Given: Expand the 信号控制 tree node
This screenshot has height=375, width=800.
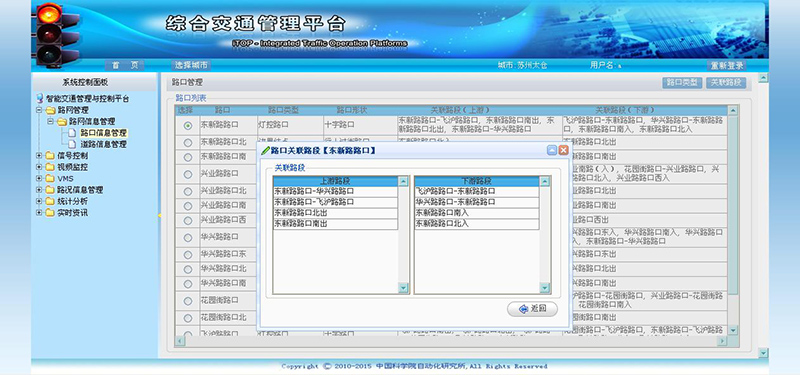Looking at the screenshot, I should click(x=39, y=156).
